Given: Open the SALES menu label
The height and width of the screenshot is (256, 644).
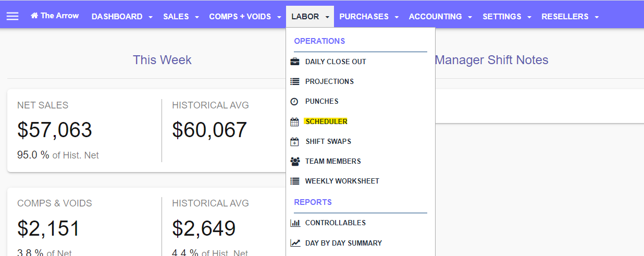Looking at the screenshot, I should pos(176,17).
